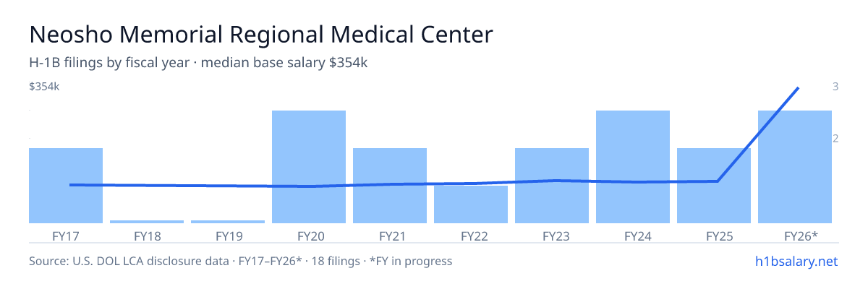Image resolution: width=868 pixels, height=289 pixels.
Task: Click the FY23 filings bar
Action: click(552, 186)
